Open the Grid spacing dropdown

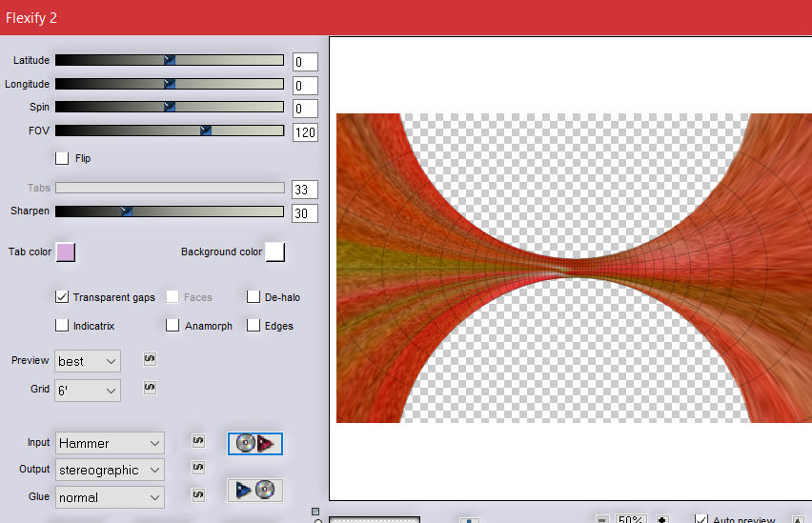point(88,390)
